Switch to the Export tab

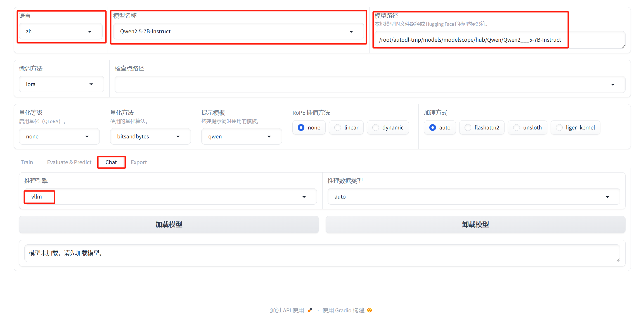[x=139, y=162]
